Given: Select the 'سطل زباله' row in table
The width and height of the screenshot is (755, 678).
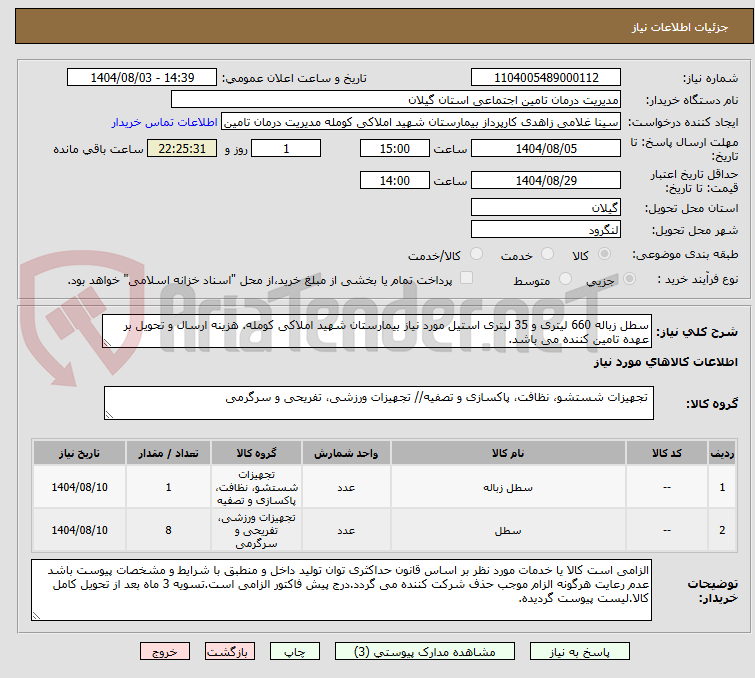Looking at the screenshot, I should [520, 488].
